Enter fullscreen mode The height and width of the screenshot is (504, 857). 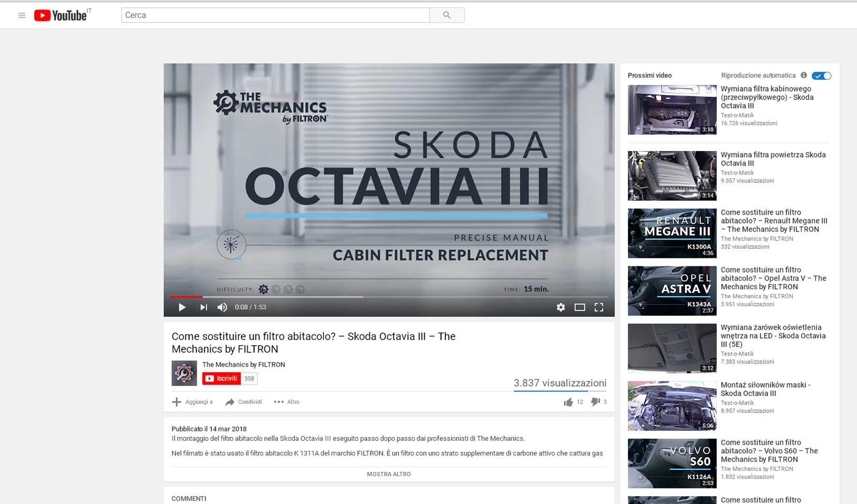[599, 307]
